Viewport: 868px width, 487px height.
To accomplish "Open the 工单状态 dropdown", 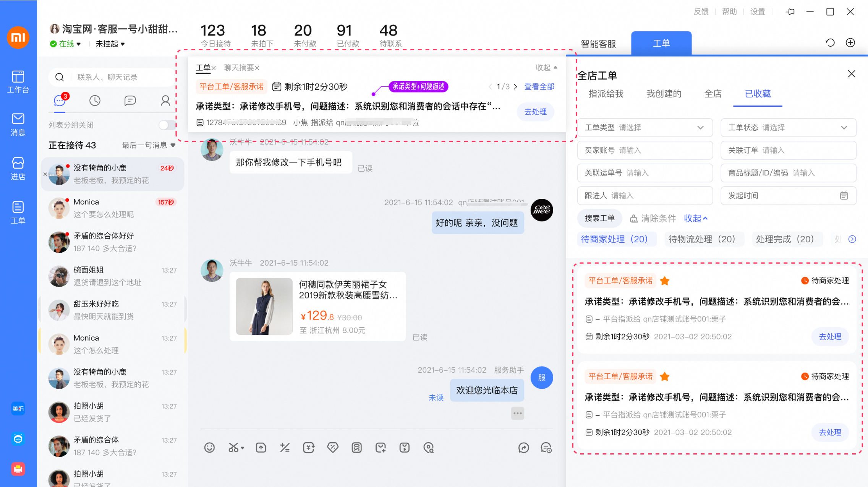I will [x=788, y=127].
